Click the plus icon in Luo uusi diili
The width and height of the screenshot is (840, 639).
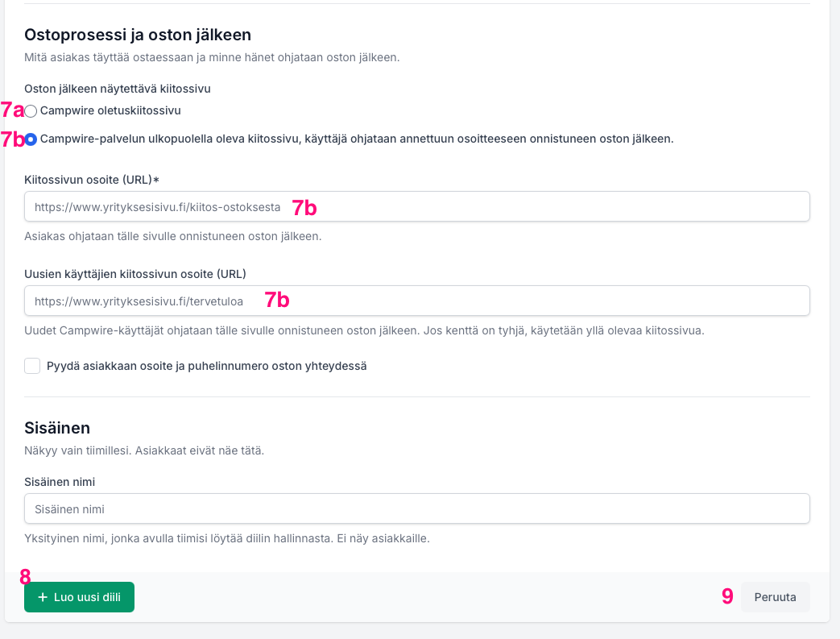pos(43,596)
